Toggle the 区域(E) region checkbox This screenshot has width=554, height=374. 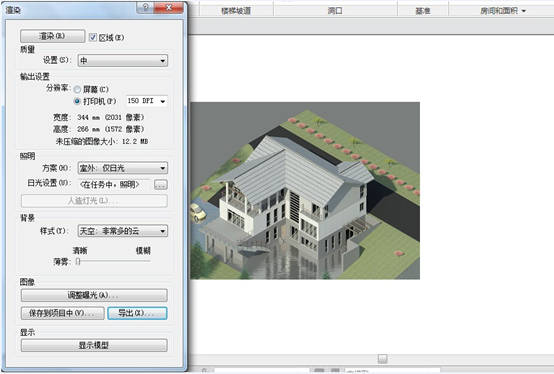coord(93,37)
